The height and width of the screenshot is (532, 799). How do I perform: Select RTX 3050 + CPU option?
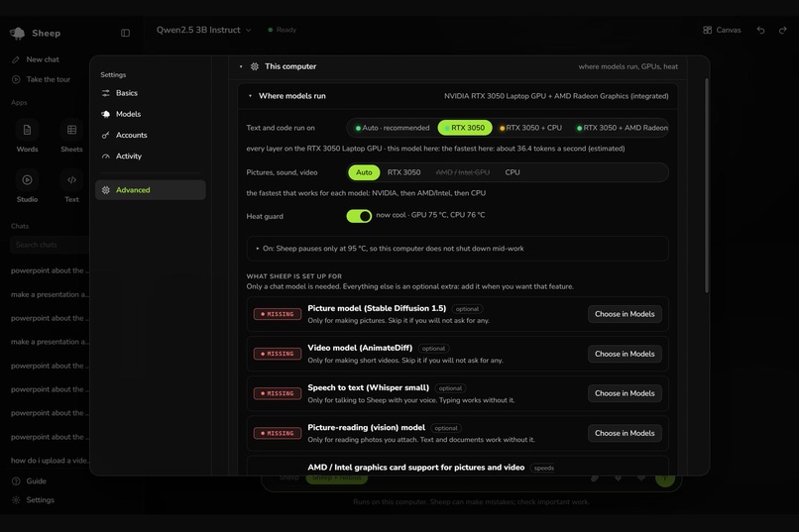tap(530, 128)
